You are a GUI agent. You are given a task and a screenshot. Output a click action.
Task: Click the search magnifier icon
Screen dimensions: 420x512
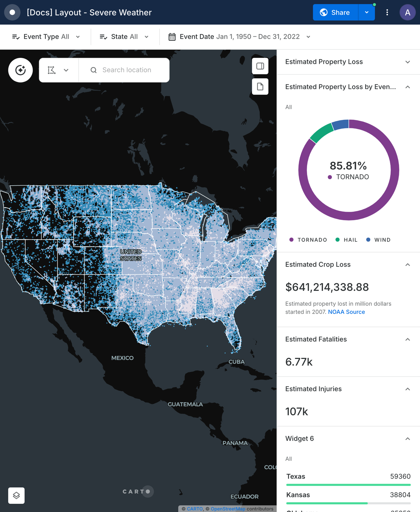tap(94, 70)
